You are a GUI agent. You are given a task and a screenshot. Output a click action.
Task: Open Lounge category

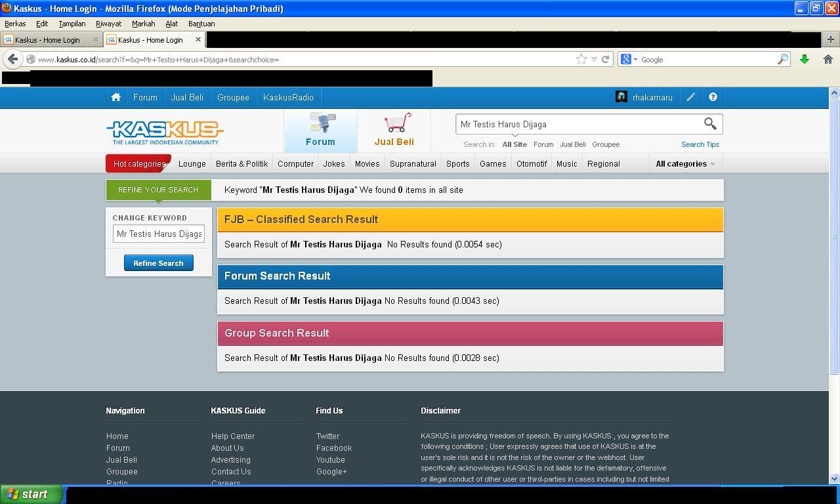[192, 163]
